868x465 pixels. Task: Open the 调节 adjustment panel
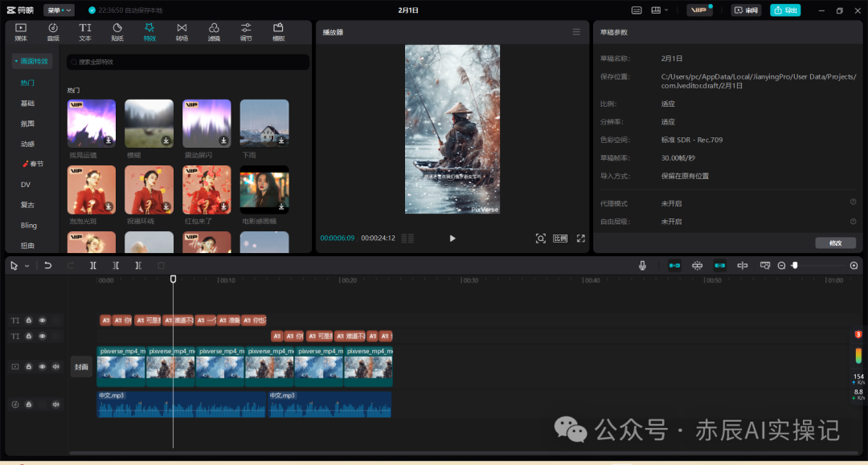[246, 32]
